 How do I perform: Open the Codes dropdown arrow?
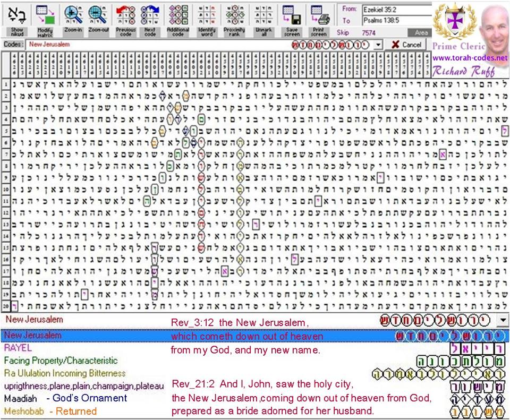378,45
